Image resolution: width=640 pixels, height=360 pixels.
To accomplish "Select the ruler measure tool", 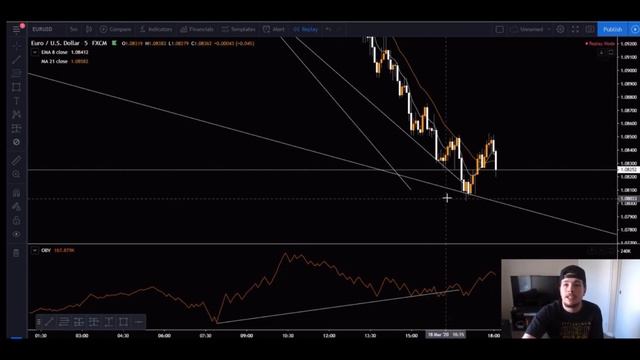I will [16, 160].
